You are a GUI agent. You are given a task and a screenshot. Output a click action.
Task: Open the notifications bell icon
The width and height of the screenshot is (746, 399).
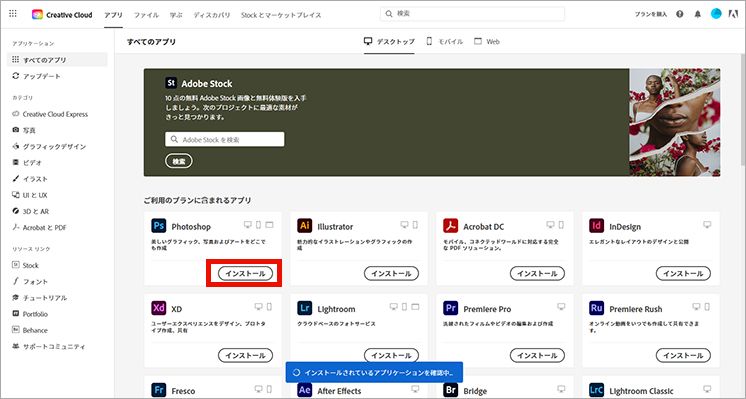pyautogui.click(x=697, y=14)
